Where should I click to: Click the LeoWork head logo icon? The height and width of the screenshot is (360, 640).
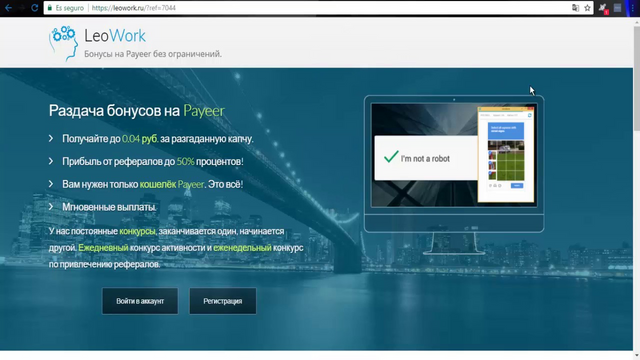click(64, 43)
